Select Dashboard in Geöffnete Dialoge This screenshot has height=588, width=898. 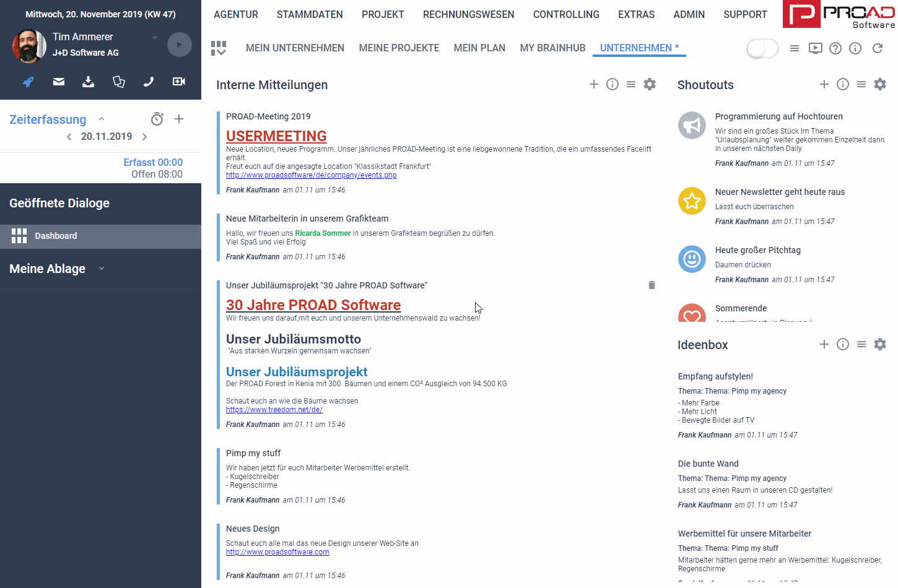pyautogui.click(x=56, y=236)
